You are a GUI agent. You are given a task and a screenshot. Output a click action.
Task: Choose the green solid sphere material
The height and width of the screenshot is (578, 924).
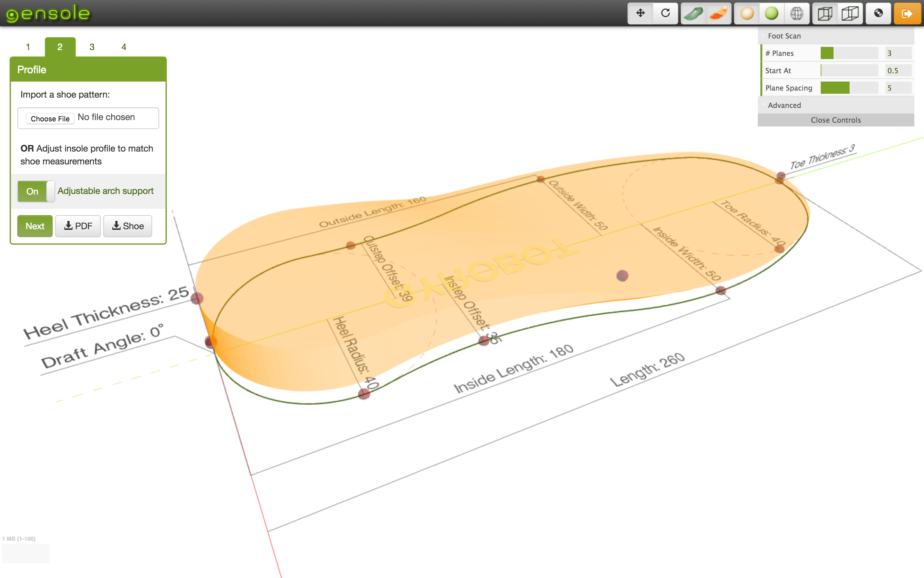(772, 13)
